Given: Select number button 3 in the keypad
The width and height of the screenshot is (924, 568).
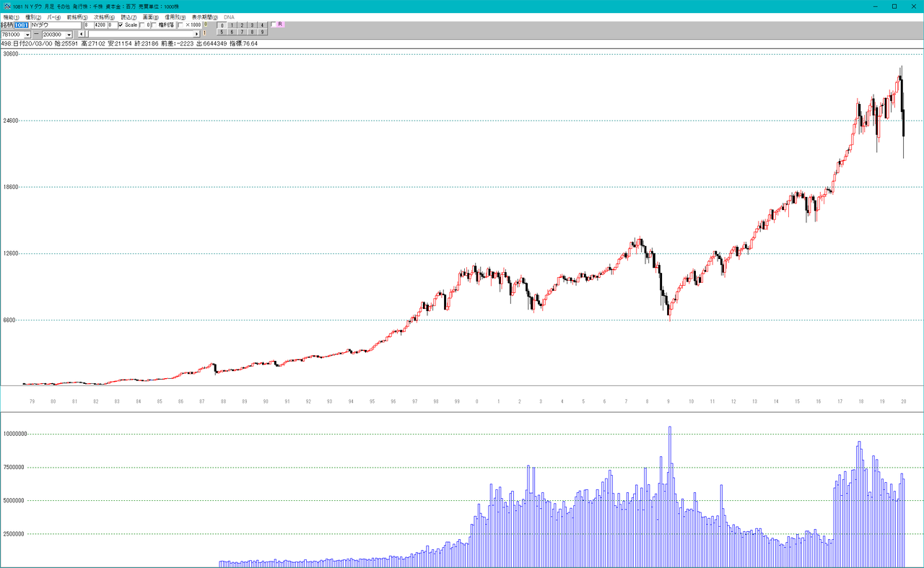Looking at the screenshot, I should [252, 25].
